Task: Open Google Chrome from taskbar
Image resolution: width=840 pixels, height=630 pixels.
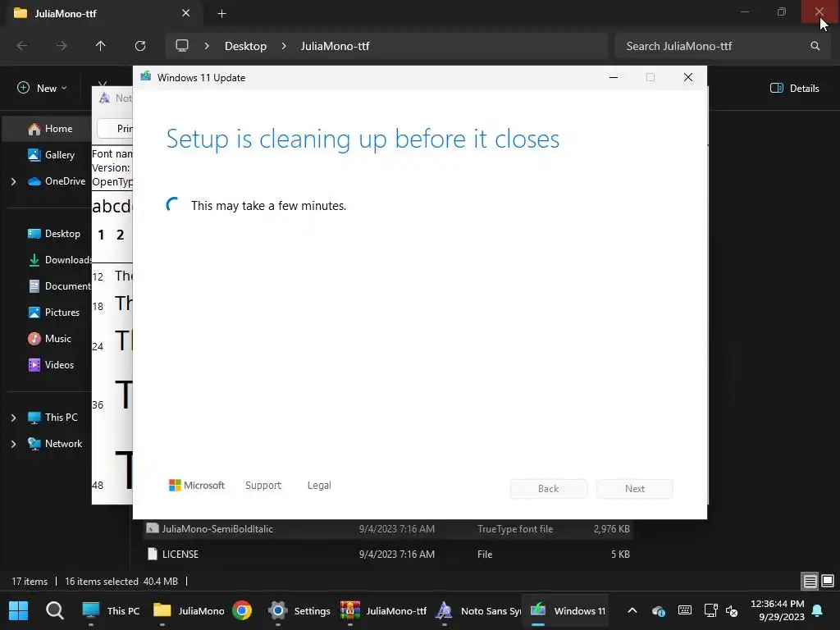Action: click(x=242, y=610)
